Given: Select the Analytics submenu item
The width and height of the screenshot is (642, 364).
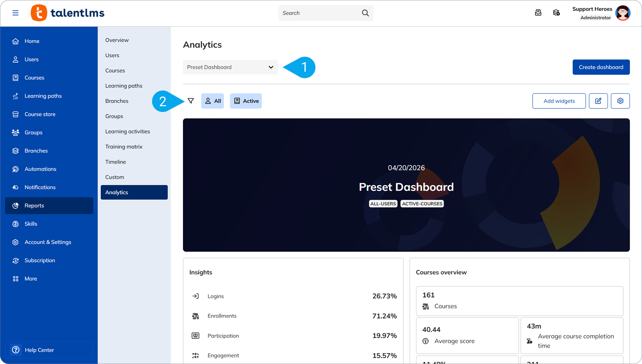Looking at the screenshot, I should point(134,192).
